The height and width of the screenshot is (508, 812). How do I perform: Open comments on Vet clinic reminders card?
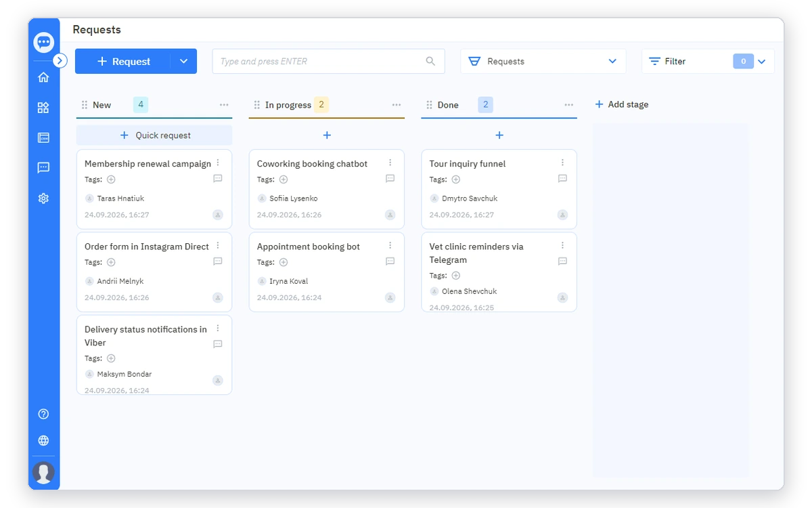pyautogui.click(x=563, y=261)
